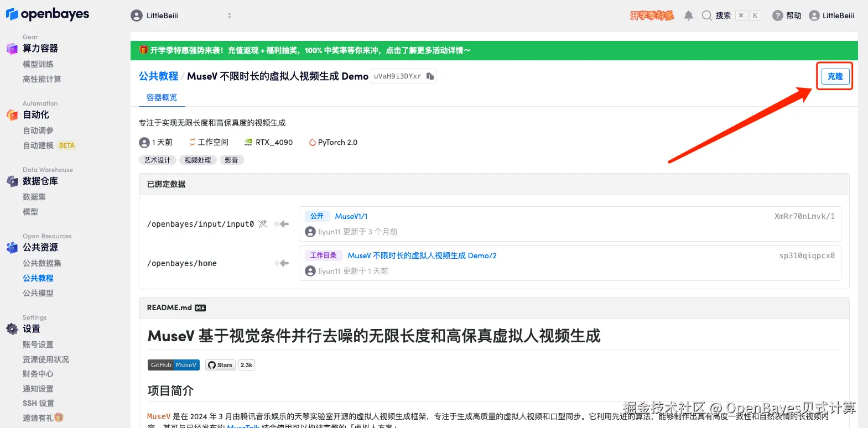
Task: Click liyun11 avatar under MuseV1/1
Action: [x=310, y=232]
